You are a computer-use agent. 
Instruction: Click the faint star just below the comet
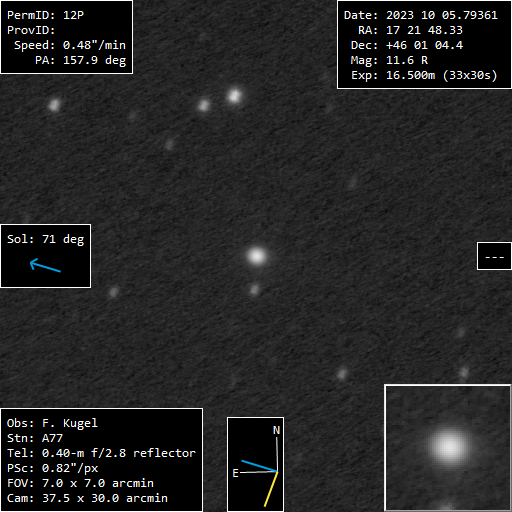click(x=255, y=290)
